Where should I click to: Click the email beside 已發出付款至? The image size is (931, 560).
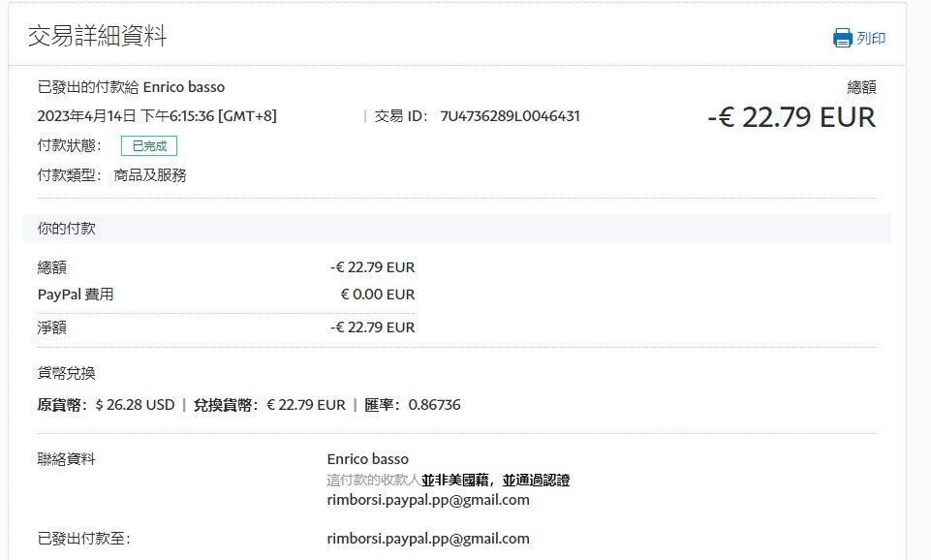(x=428, y=539)
